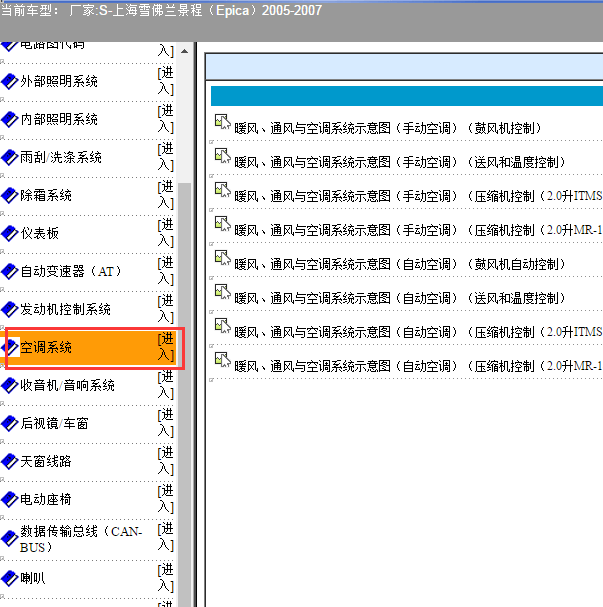This screenshot has width=603, height=607.
Task: Open 自动空调 鼓风机自动控制 diagram link
Action: pyautogui.click(x=400, y=264)
